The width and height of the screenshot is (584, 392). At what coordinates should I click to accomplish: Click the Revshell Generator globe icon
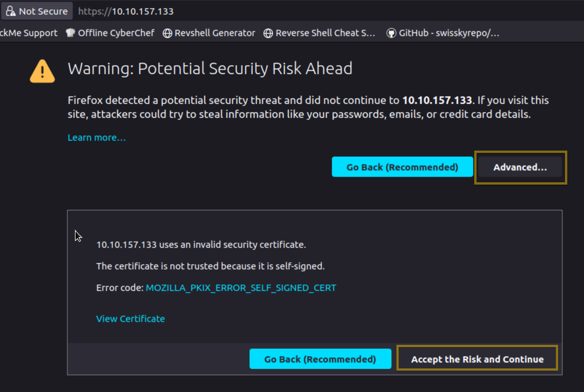pos(167,33)
